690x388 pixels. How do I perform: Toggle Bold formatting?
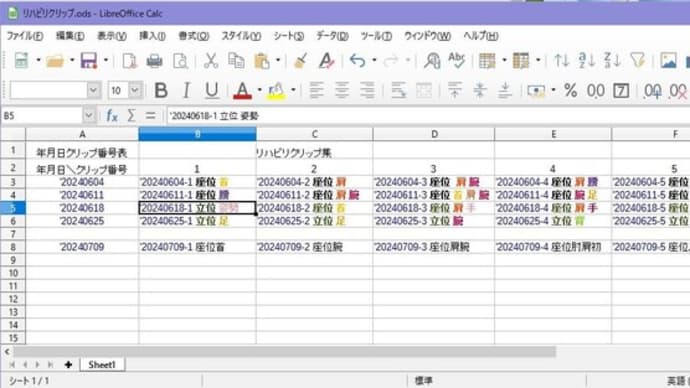click(161, 91)
